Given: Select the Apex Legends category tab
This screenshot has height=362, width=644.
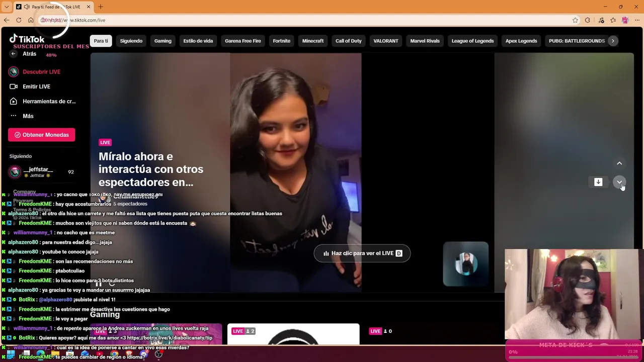Looking at the screenshot, I should coord(521,41).
